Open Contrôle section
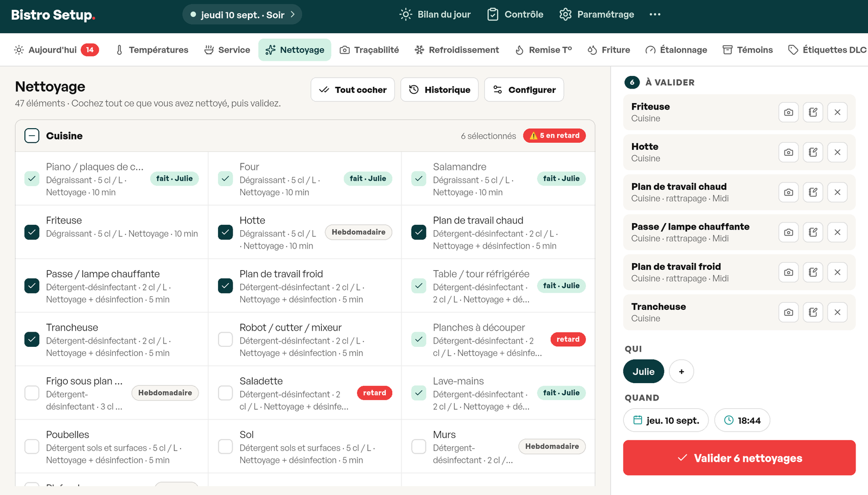 point(515,15)
